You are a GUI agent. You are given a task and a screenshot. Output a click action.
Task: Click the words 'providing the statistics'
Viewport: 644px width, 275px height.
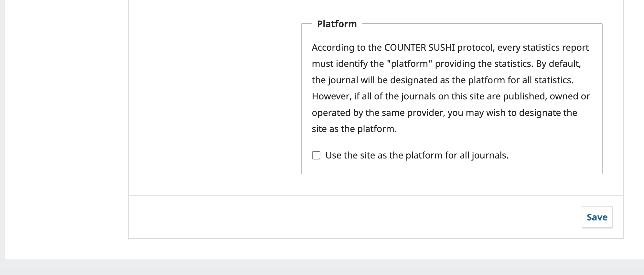tap(483, 64)
